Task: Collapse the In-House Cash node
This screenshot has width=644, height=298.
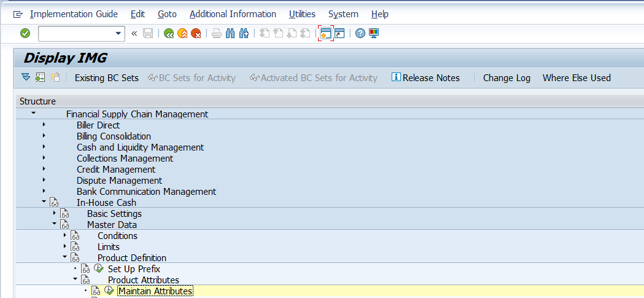Action: coord(44,202)
